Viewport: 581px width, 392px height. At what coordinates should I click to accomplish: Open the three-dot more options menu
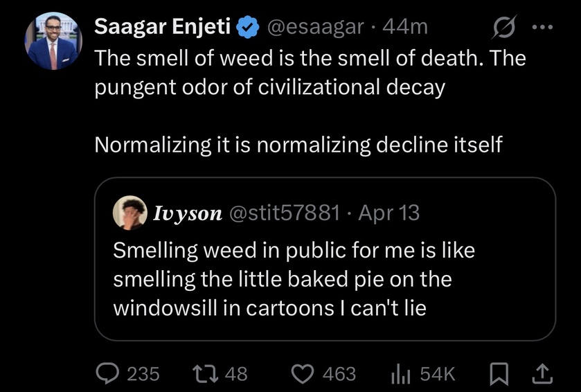point(544,28)
